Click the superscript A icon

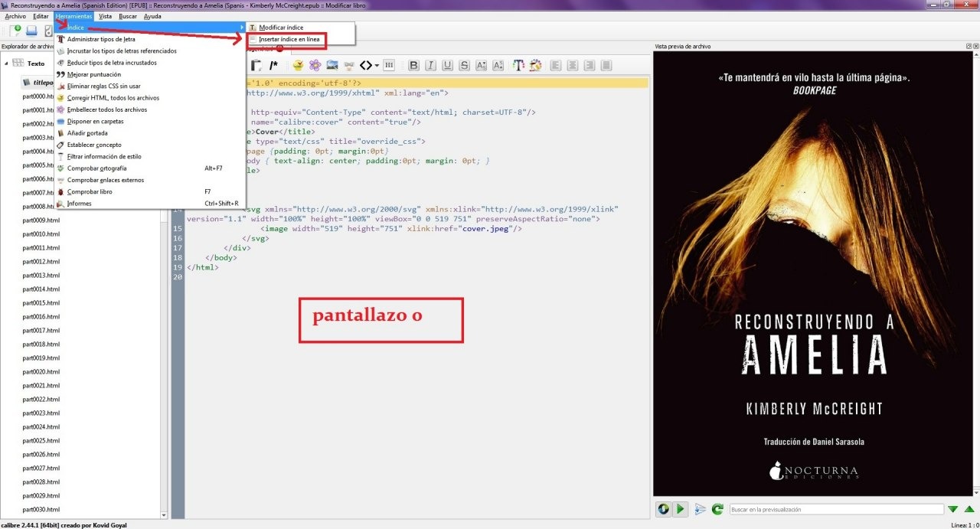[498, 65]
